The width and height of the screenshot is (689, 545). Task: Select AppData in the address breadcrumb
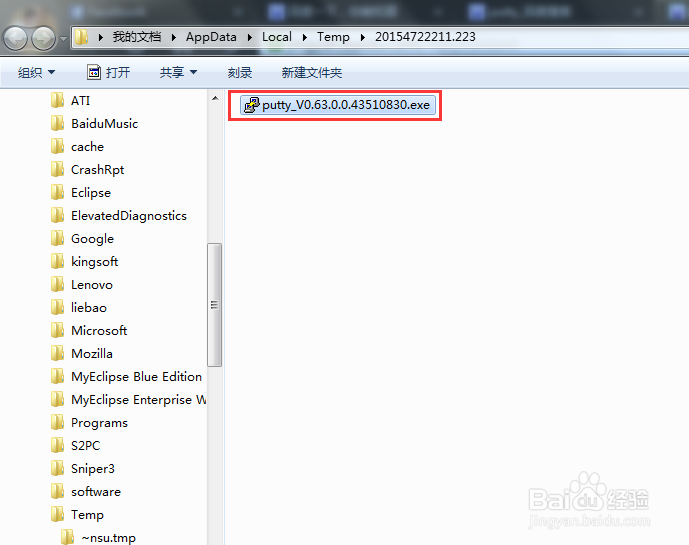pyautogui.click(x=211, y=37)
